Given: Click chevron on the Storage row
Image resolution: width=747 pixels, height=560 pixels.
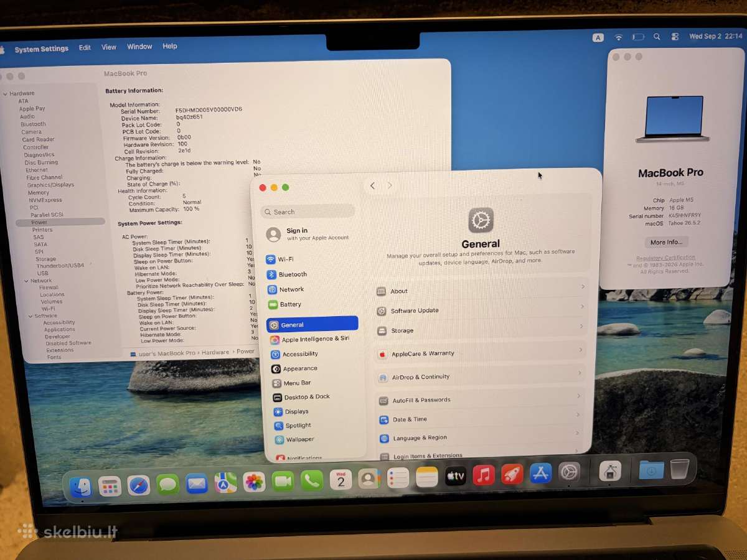Looking at the screenshot, I should pyautogui.click(x=581, y=327).
